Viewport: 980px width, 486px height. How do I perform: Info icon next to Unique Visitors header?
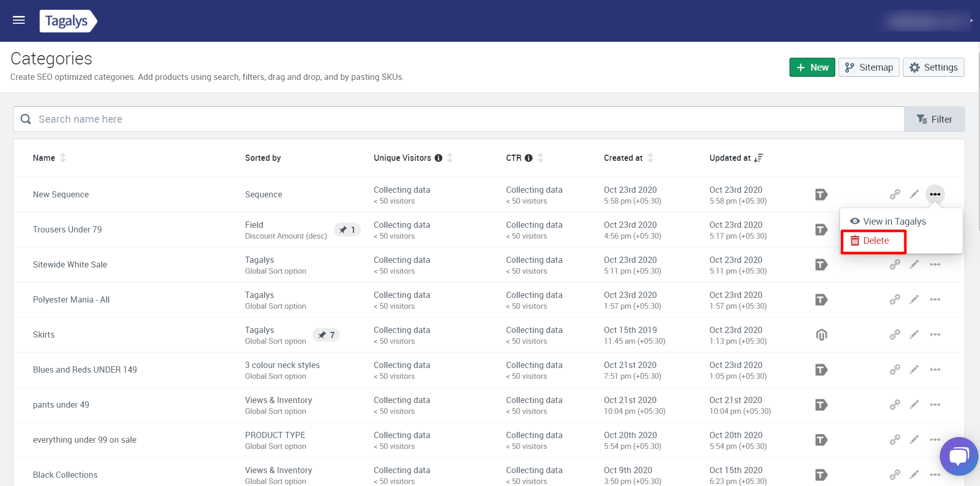(438, 158)
